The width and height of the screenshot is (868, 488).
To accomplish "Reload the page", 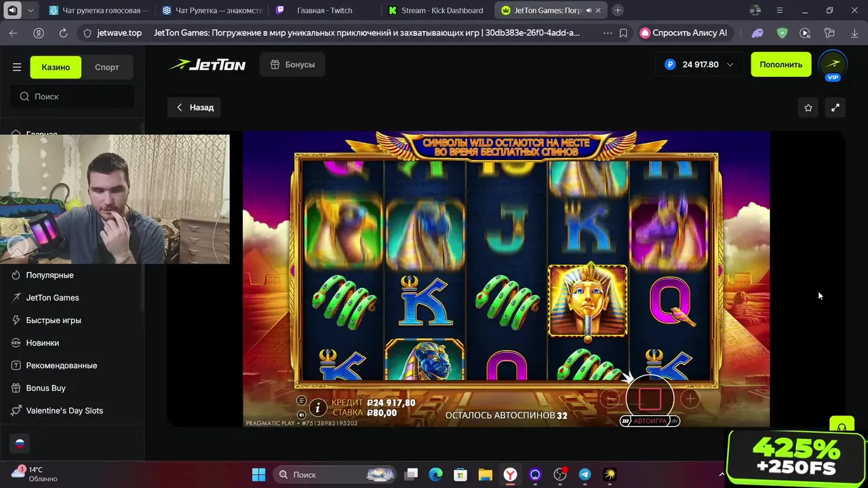I will 63,33.
